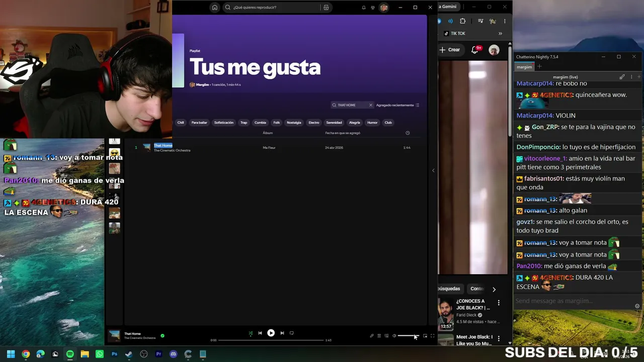The image size is (644, 362).
Task: Play the current Spotify track
Action: pyautogui.click(x=271, y=333)
